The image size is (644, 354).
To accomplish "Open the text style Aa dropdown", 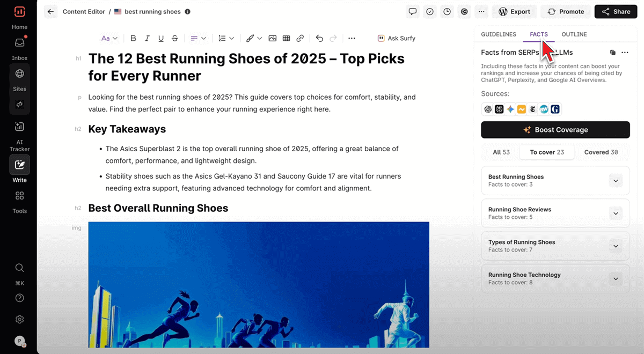I will tap(109, 38).
